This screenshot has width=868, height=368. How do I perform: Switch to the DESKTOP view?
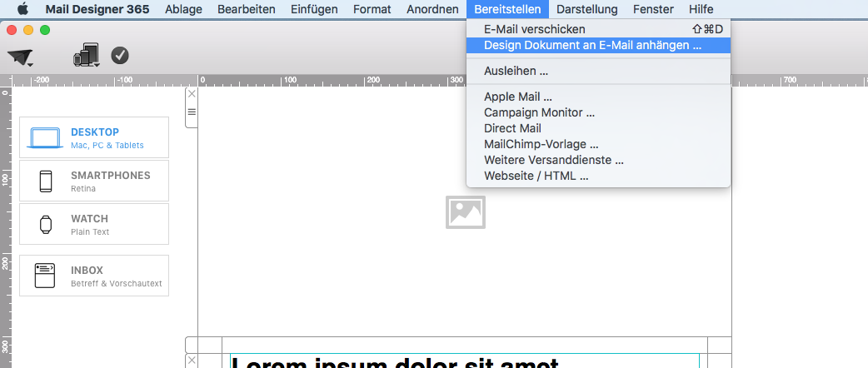coord(94,137)
